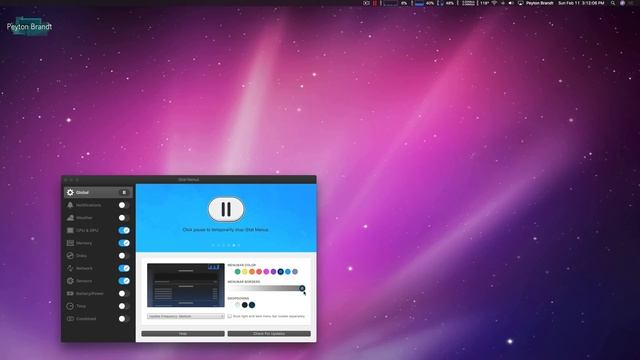Screen dimensions: 640x360
Task: Jump to the last carousel page dot
Action: point(239,245)
